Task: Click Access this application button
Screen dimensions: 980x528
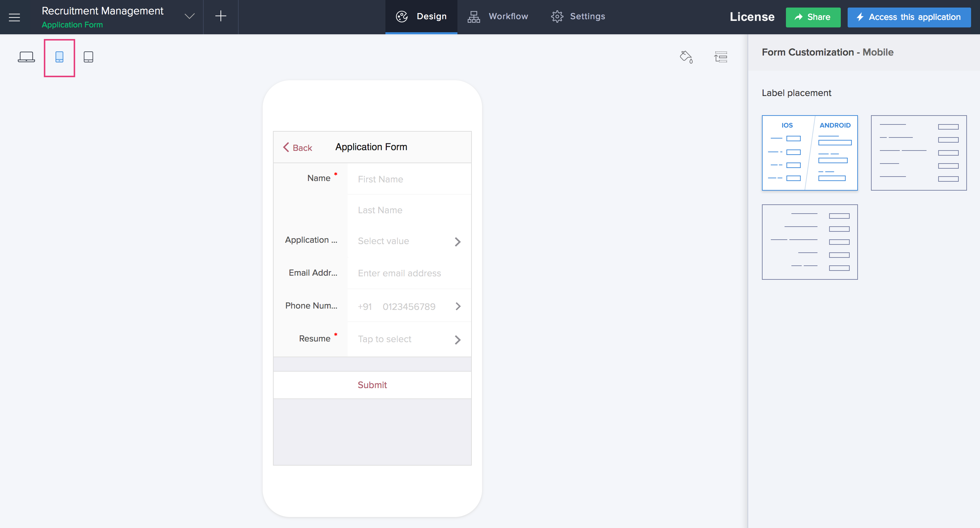Action: click(908, 17)
